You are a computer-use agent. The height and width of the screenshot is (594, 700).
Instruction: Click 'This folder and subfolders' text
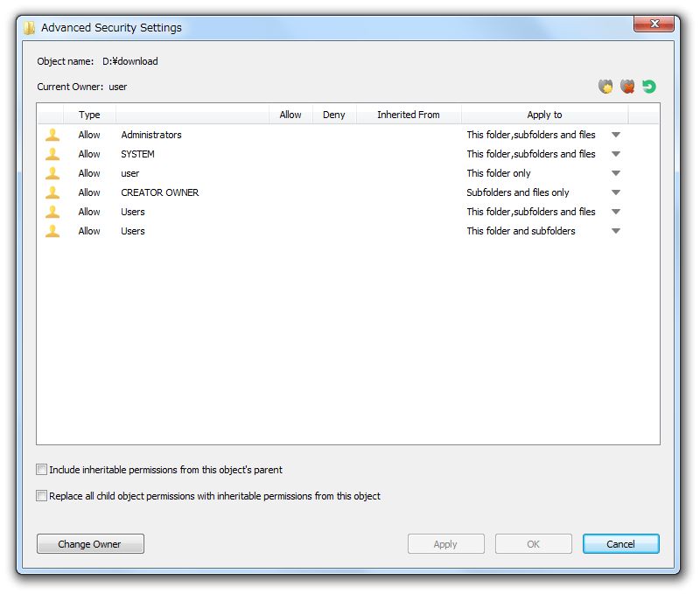(521, 231)
